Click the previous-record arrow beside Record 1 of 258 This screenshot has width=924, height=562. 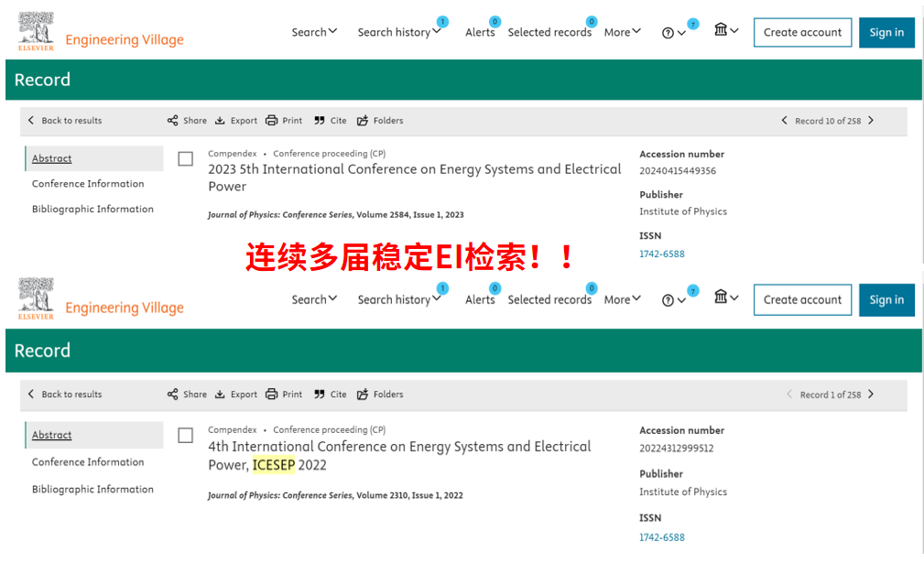pos(789,394)
